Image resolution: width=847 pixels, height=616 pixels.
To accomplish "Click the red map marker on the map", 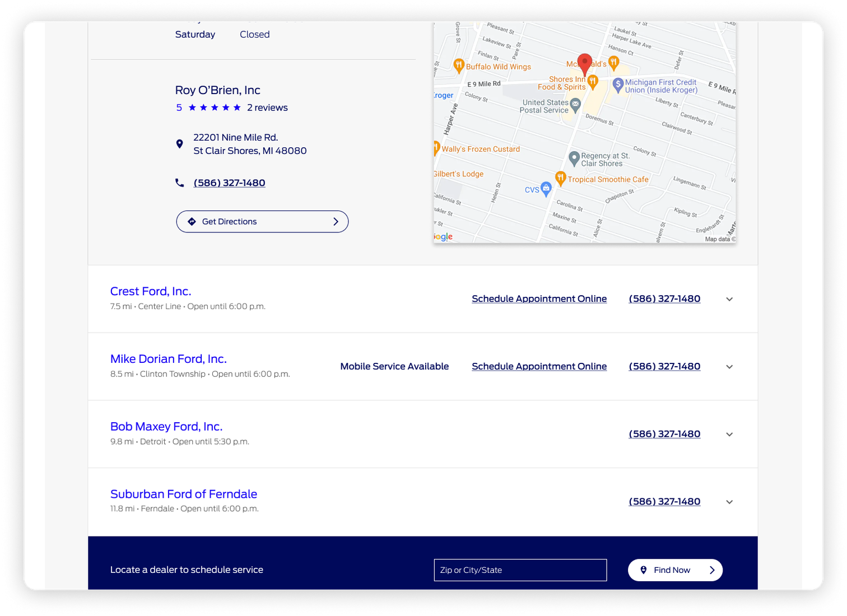I will (584, 65).
